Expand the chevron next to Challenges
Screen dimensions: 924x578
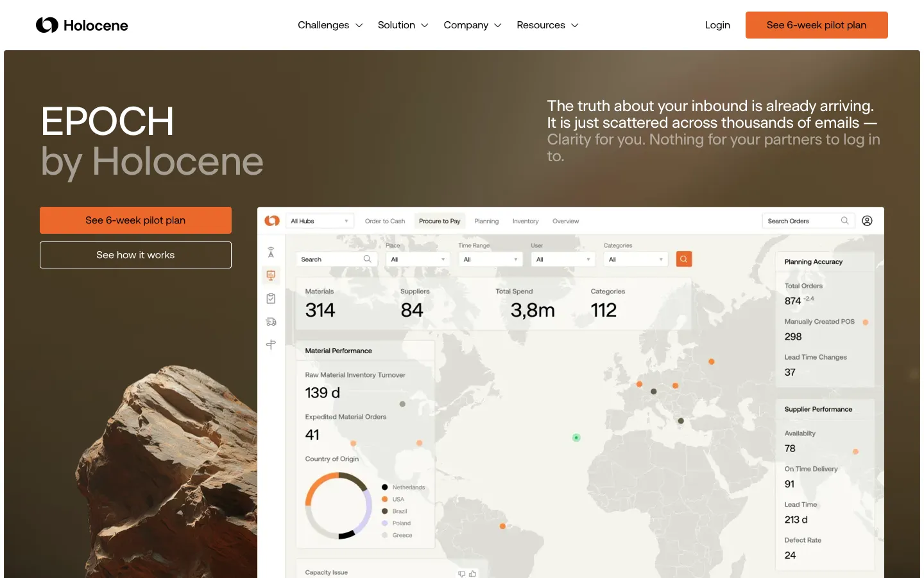click(x=359, y=26)
